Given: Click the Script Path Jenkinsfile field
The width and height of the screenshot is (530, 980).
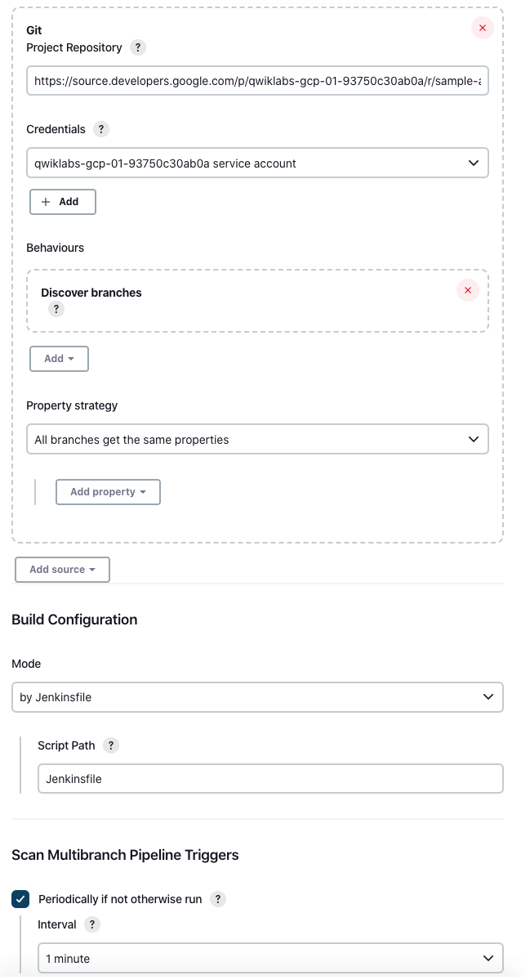Looking at the screenshot, I should pyautogui.click(x=270, y=779).
